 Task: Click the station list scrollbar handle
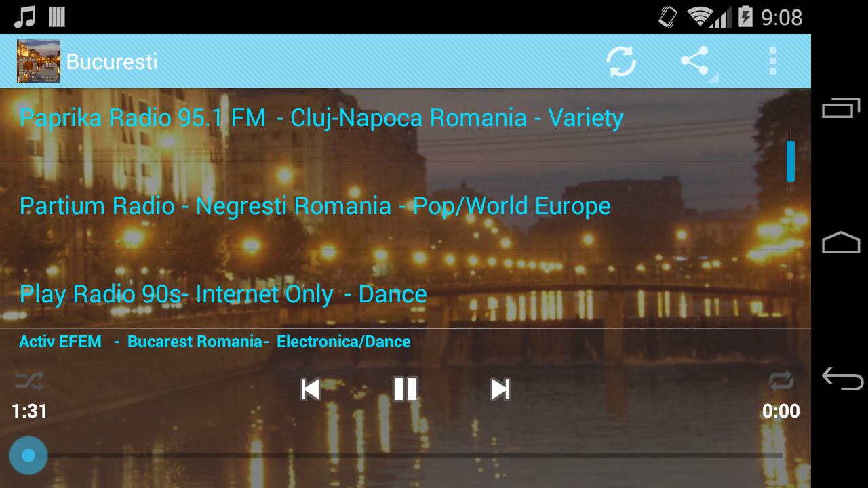click(x=791, y=161)
